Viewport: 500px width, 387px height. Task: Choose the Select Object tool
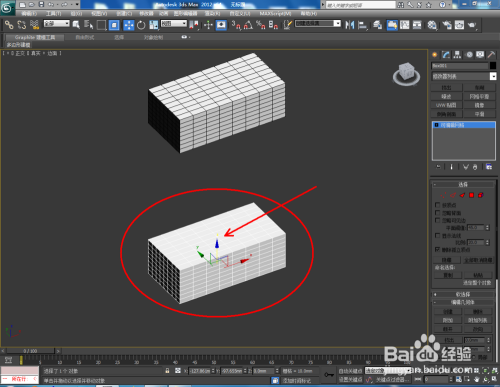click(x=76, y=25)
